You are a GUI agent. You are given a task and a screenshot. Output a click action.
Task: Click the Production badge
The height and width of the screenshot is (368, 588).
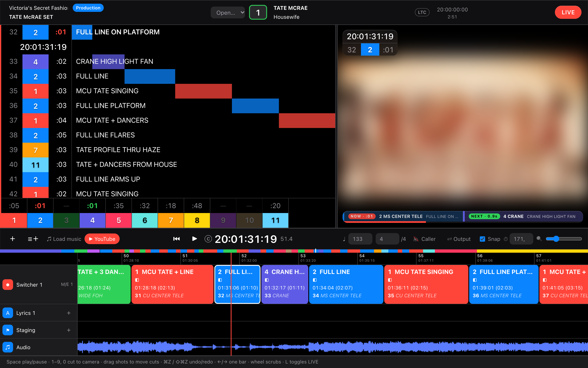(88, 8)
